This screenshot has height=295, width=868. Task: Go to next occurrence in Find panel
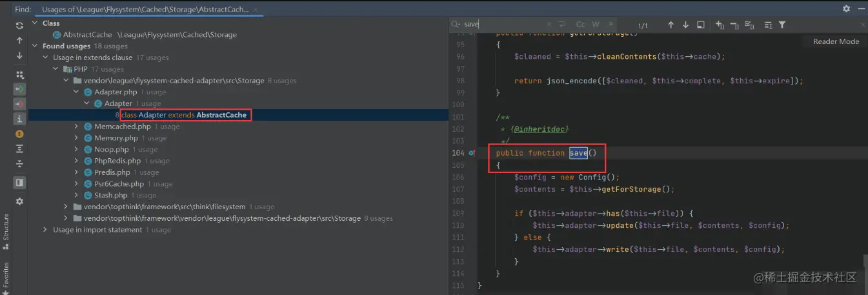click(x=19, y=55)
